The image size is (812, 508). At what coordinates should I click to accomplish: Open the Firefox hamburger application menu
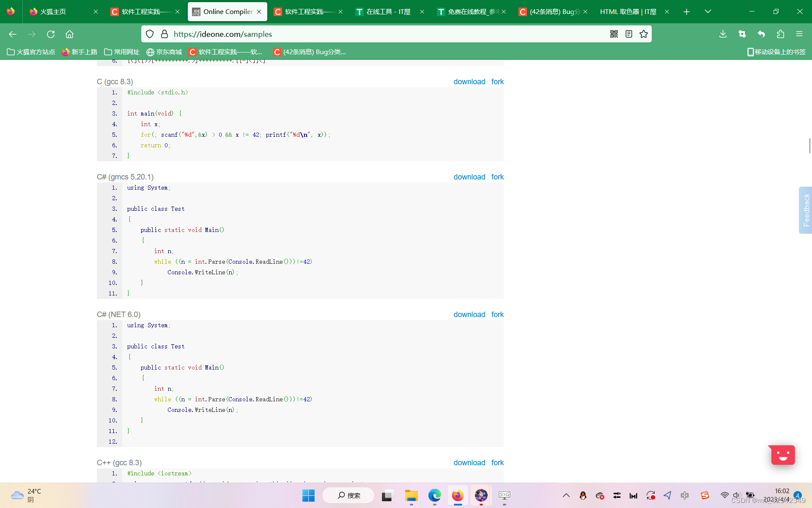799,34
